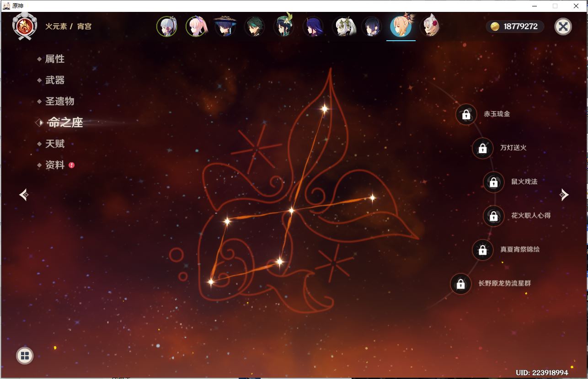Click the 花火职人心得 lock icon
The width and height of the screenshot is (588, 379).
pos(493,216)
